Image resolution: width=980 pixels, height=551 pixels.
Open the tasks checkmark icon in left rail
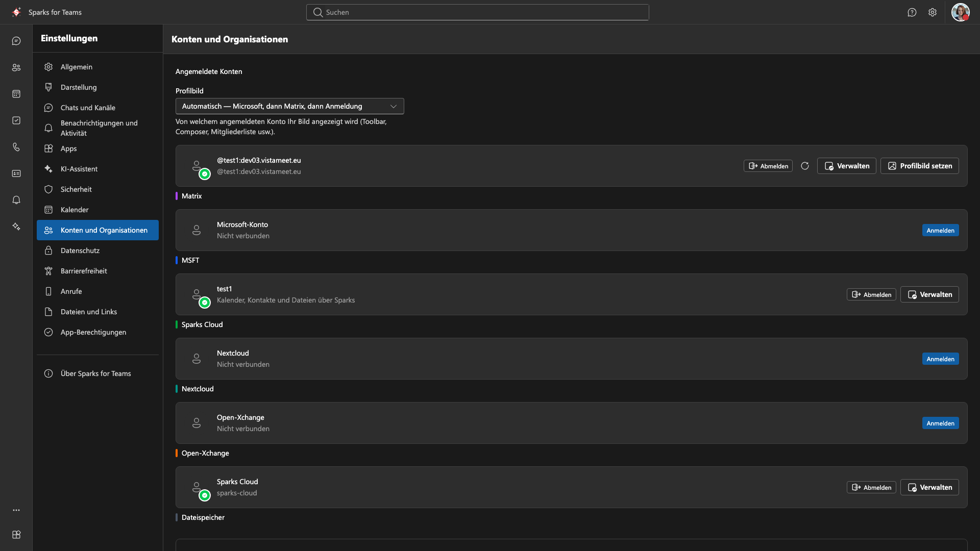16,120
